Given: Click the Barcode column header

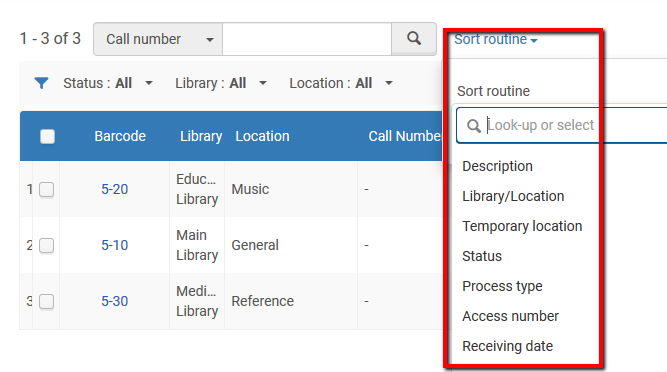Looking at the screenshot, I should click(120, 136).
